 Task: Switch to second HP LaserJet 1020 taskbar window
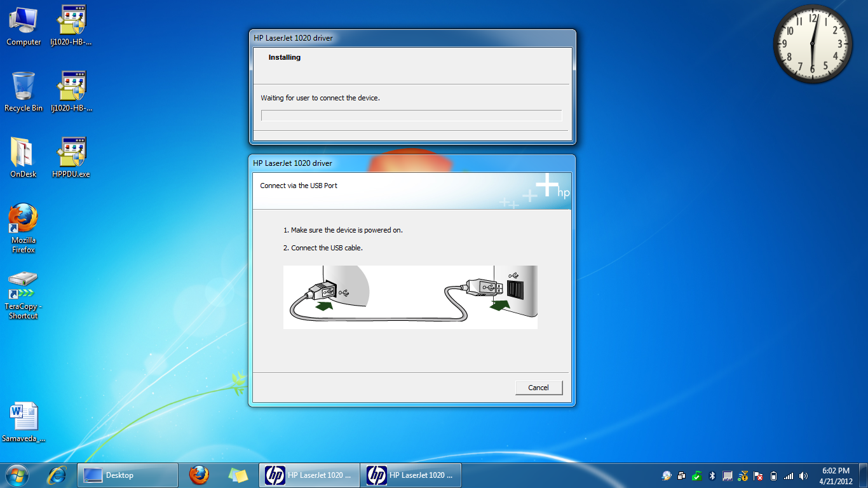pyautogui.click(x=411, y=475)
